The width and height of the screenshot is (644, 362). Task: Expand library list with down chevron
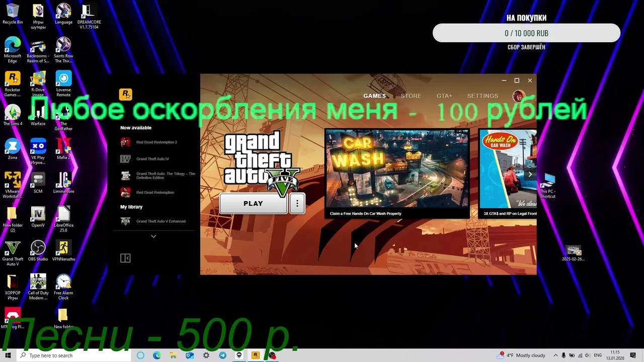pyautogui.click(x=153, y=236)
